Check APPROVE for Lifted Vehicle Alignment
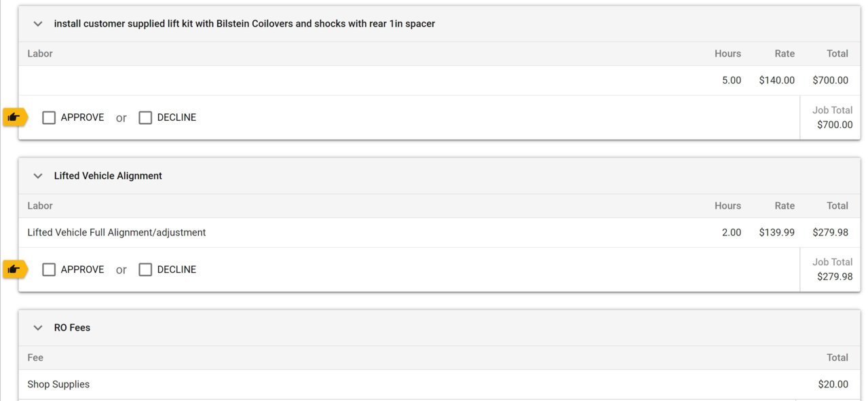Image resolution: width=868 pixels, height=401 pixels. click(x=49, y=269)
